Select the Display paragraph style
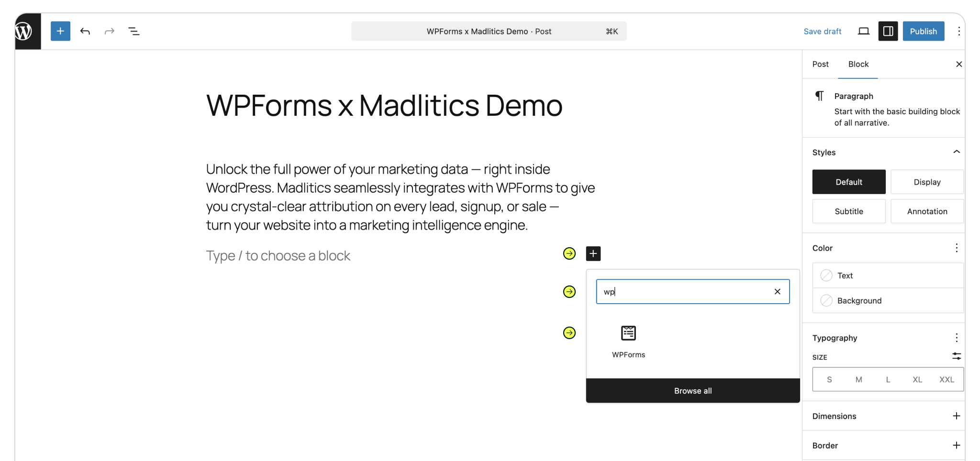Image resolution: width=980 pixels, height=461 pixels. [x=927, y=182]
